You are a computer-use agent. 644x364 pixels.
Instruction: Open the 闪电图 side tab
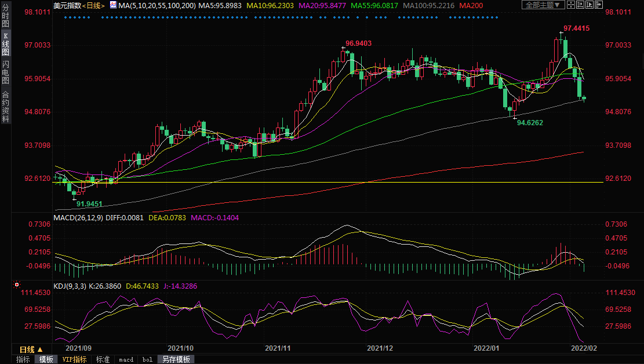[5, 72]
